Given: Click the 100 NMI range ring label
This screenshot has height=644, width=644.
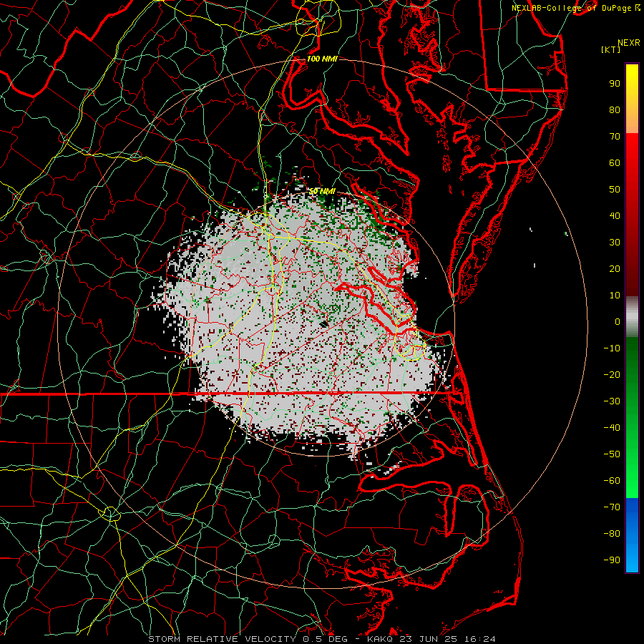Looking at the screenshot, I should pos(322,59).
